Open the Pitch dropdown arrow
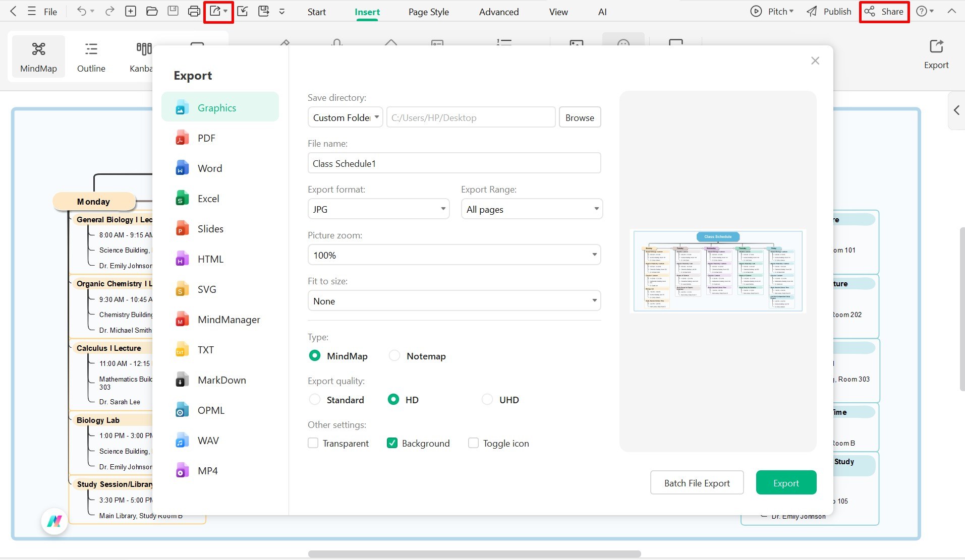 click(791, 12)
